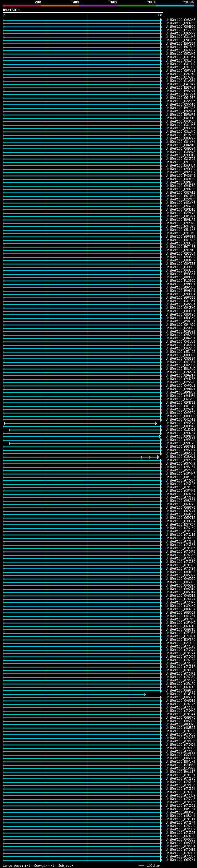Open hit UniRef100_Q3LUM2
The width and height of the screenshot is (197, 868).
180,37
